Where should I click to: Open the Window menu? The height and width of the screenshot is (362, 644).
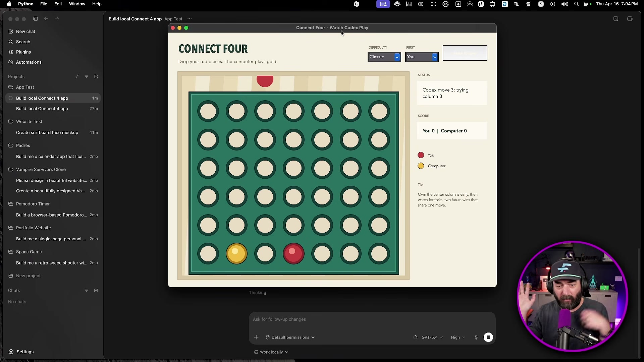tap(77, 4)
